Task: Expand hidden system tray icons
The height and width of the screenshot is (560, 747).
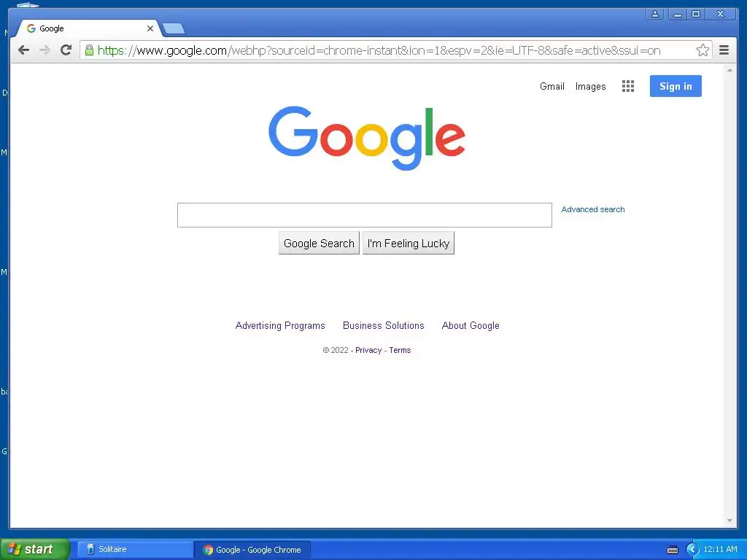Action: pos(692,550)
